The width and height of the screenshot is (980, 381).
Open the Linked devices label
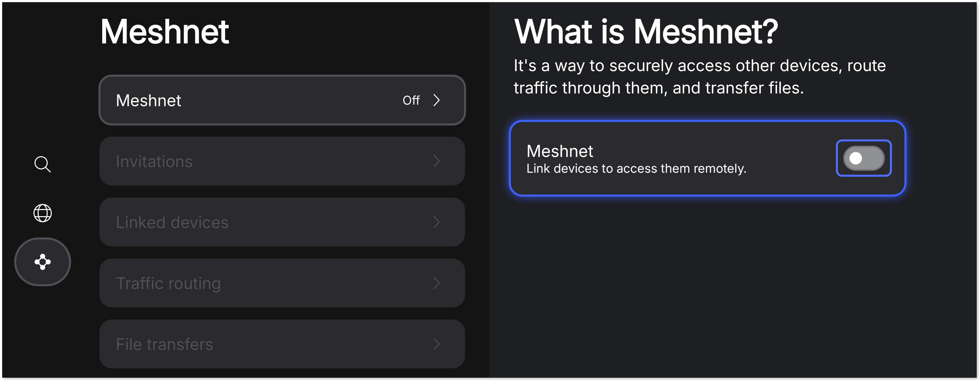click(172, 222)
